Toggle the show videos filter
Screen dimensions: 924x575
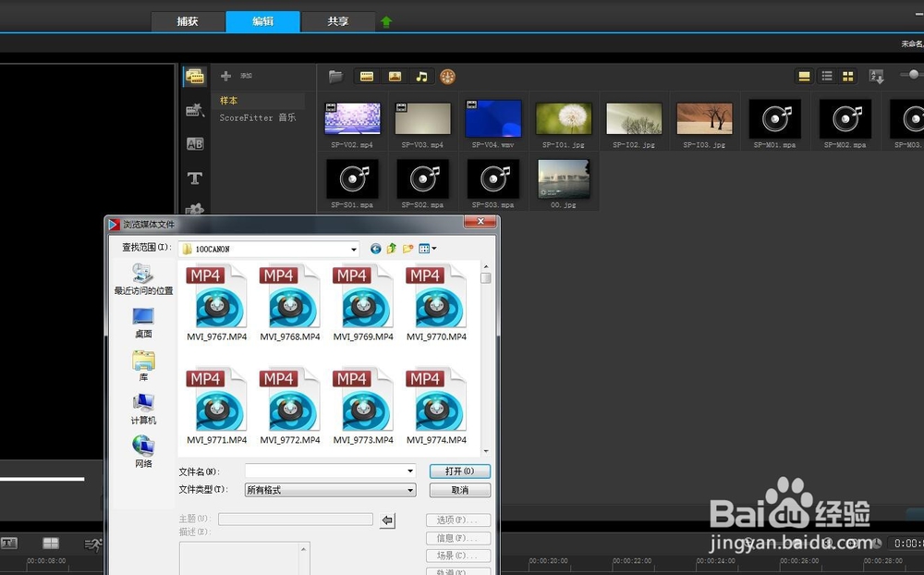click(367, 77)
